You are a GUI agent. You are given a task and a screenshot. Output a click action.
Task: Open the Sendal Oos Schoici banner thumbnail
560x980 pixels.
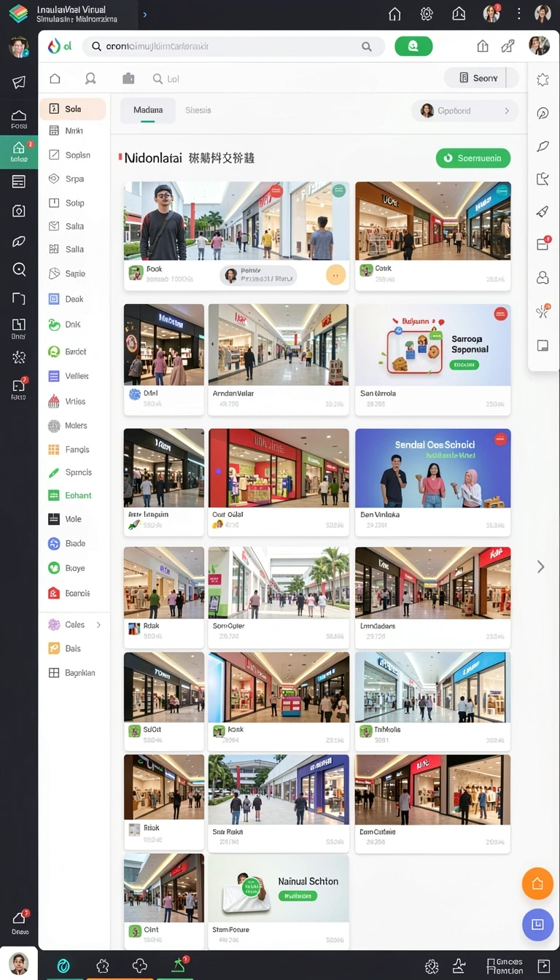point(433,468)
